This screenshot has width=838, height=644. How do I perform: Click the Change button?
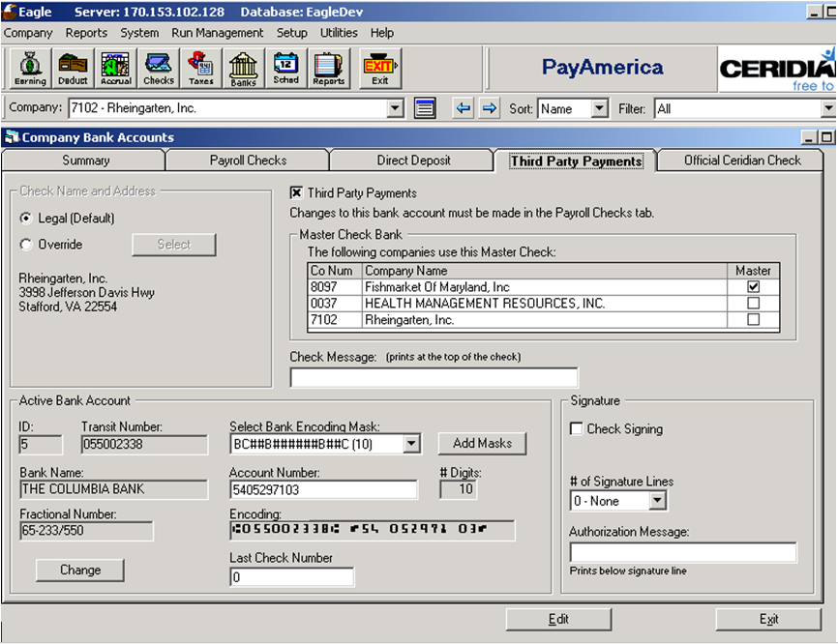80,570
